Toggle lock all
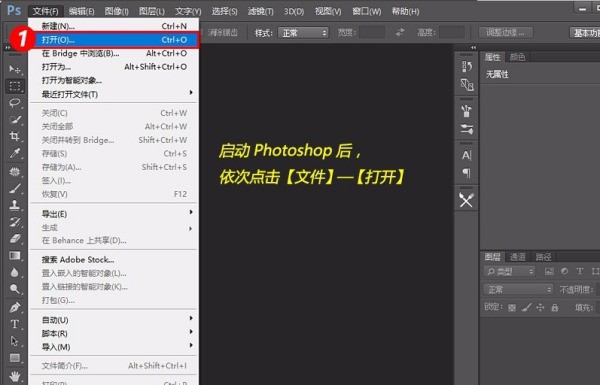The width and height of the screenshot is (600, 385). [x=555, y=307]
